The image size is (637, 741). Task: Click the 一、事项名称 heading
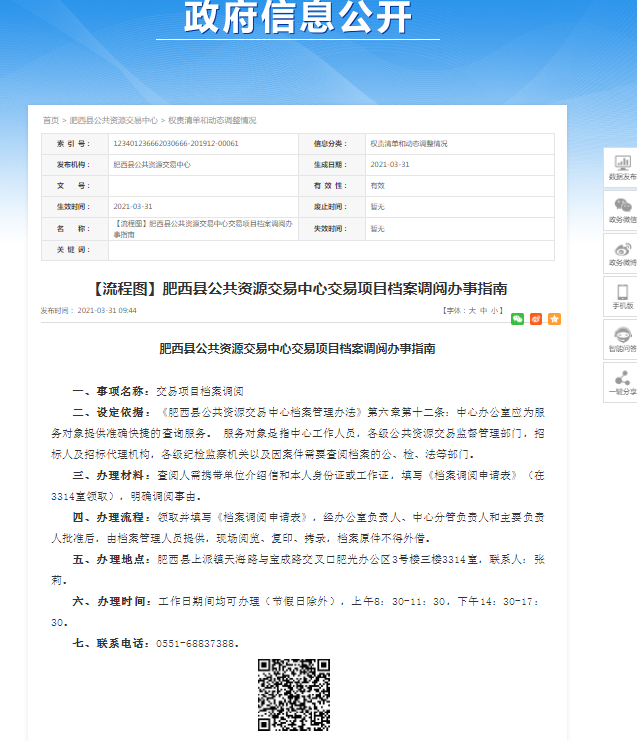click(111, 391)
